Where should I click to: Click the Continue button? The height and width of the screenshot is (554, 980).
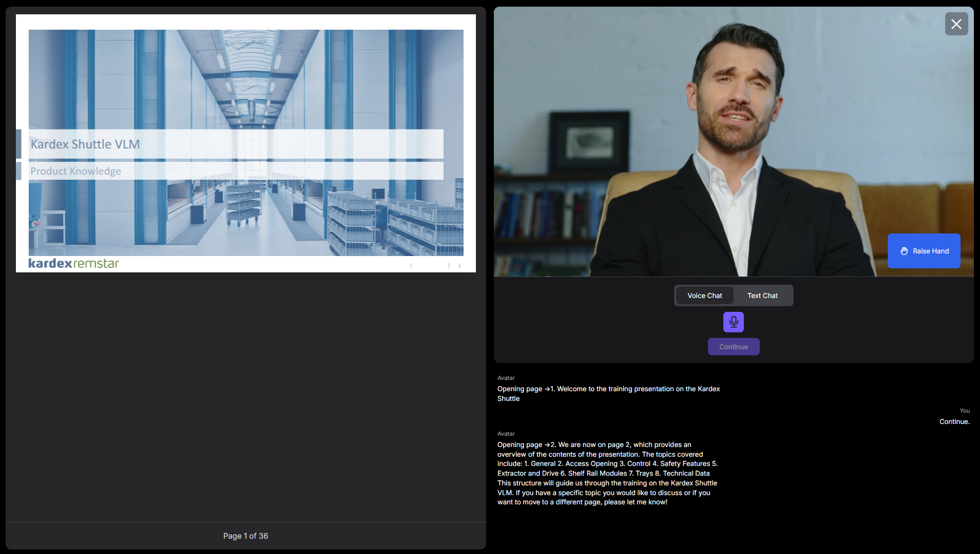coord(733,347)
